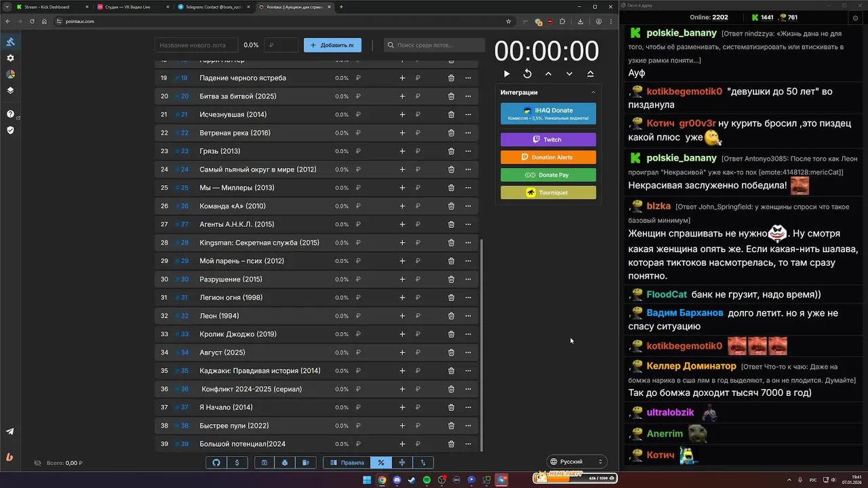This screenshot has height=488, width=868.
Task: Switch to Stream – Kick Dashboard tab
Action: click(x=53, y=7)
